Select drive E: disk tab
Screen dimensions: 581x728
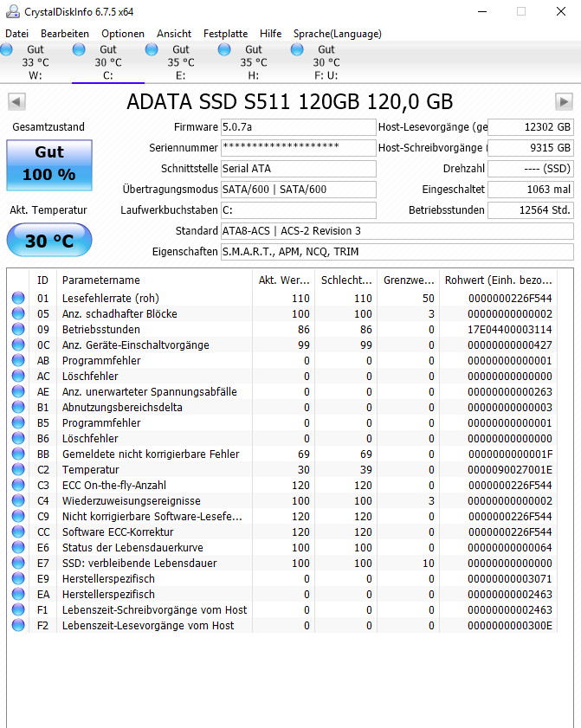point(181,62)
